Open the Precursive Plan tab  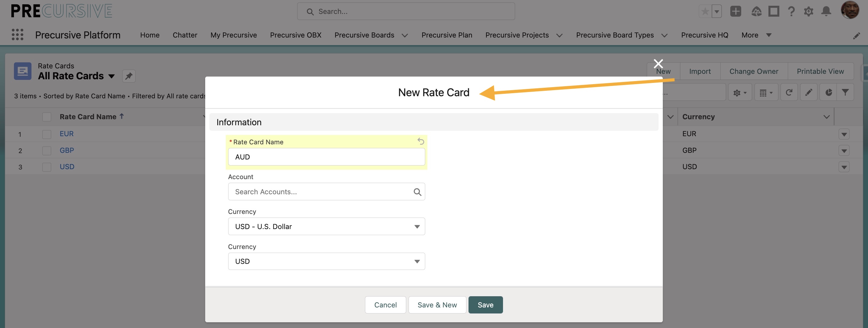(447, 35)
